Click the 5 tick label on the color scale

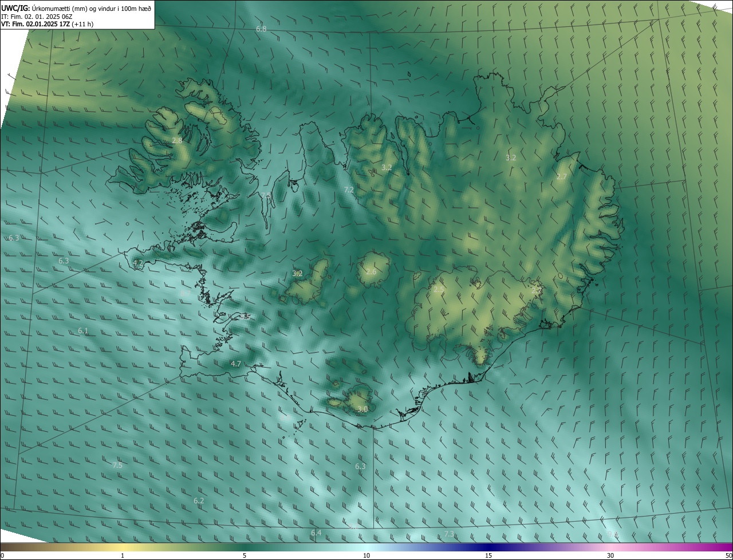click(245, 556)
